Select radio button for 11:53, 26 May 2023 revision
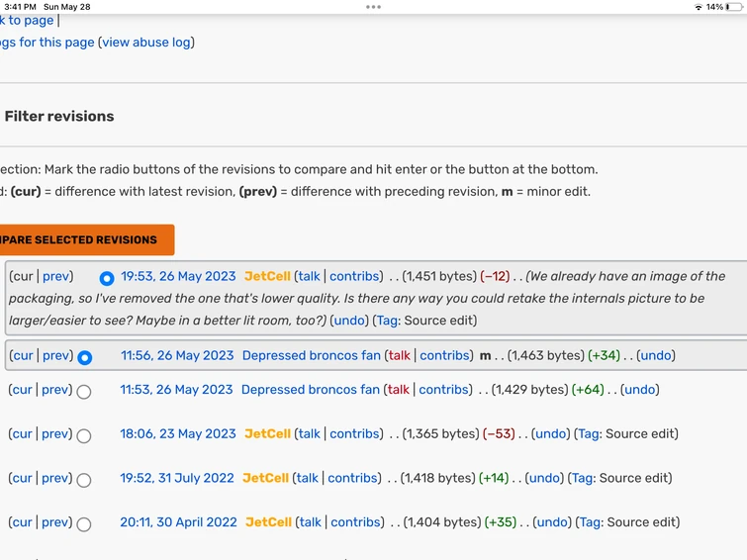747x560 pixels. (84, 392)
